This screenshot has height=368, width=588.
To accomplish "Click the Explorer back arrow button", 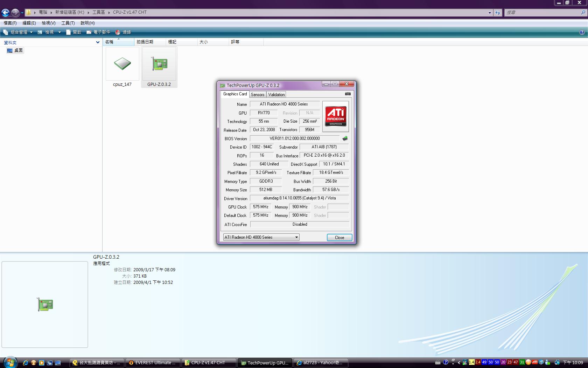I will (5, 13).
